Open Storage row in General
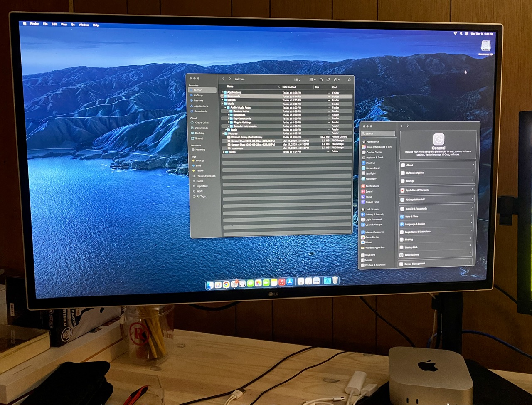The height and width of the screenshot is (405, 532). [437, 180]
